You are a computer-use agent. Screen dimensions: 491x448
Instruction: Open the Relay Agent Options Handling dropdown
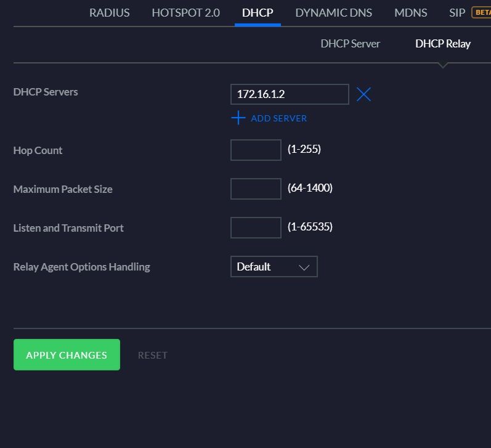point(274,267)
